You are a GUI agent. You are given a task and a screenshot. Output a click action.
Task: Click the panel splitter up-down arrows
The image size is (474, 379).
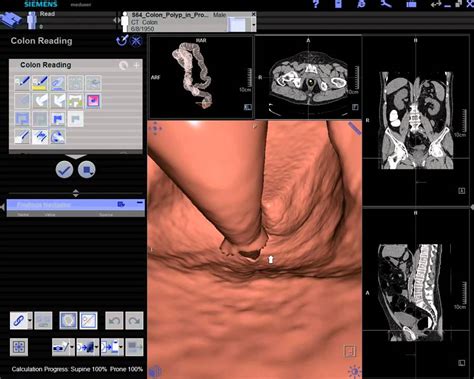[x=76, y=193]
